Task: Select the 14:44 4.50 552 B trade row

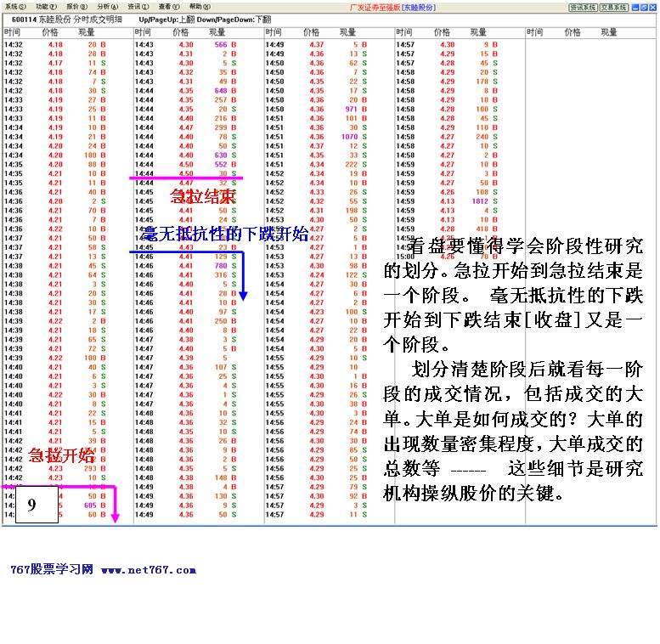Action: pos(186,165)
